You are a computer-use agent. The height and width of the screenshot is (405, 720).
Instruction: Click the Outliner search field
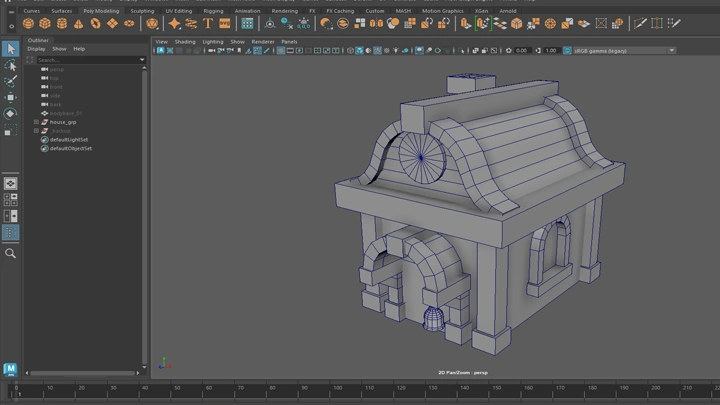pos(87,60)
